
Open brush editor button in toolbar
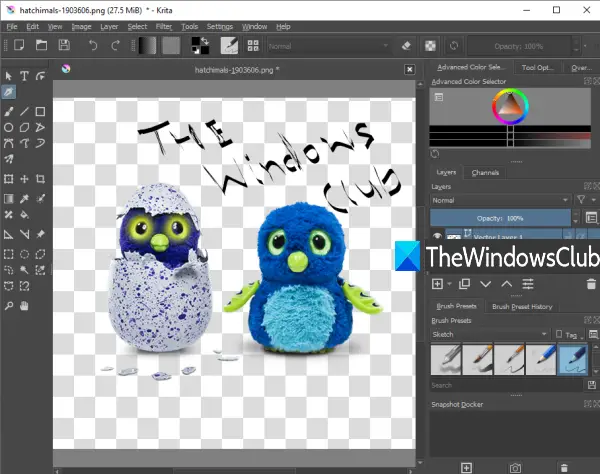(x=229, y=46)
